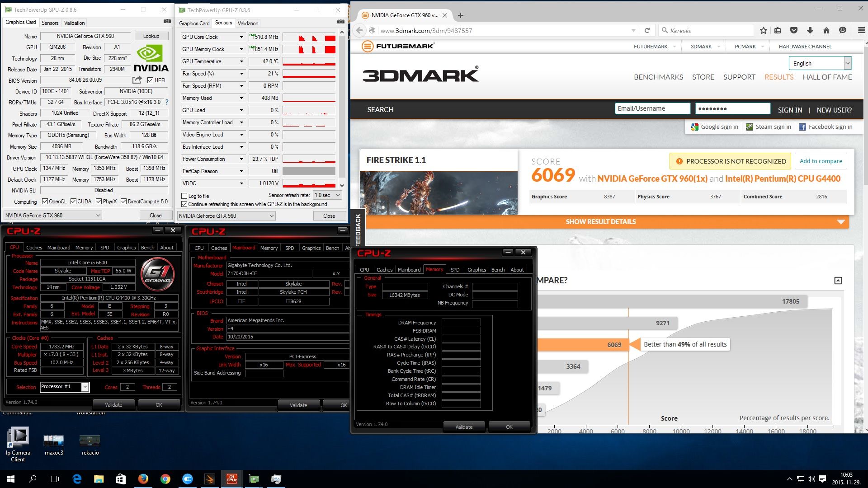Open the English language dropdown
Image resolution: width=868 pixels, height=488 pixels.
[x=820, y=63]
